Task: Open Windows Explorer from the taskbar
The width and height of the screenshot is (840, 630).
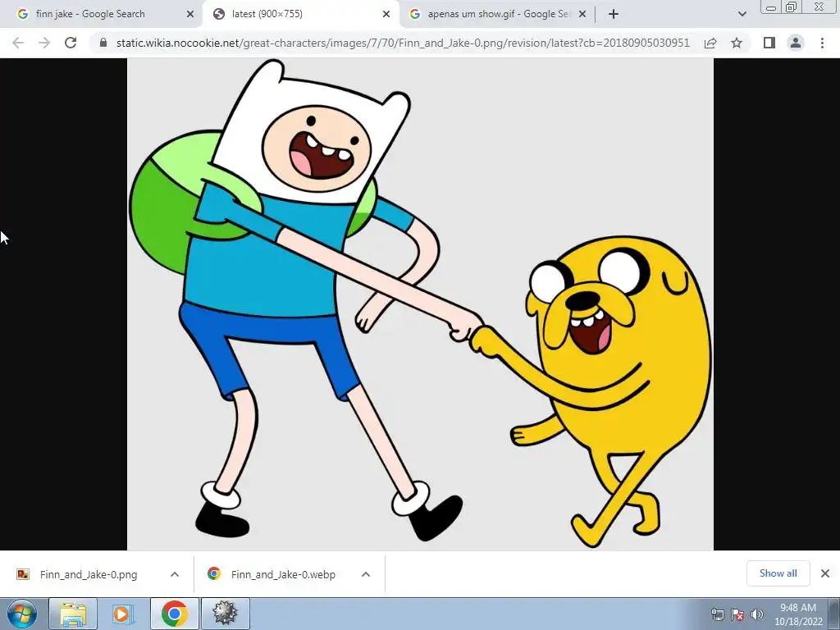Action: [x=73, y=614]
